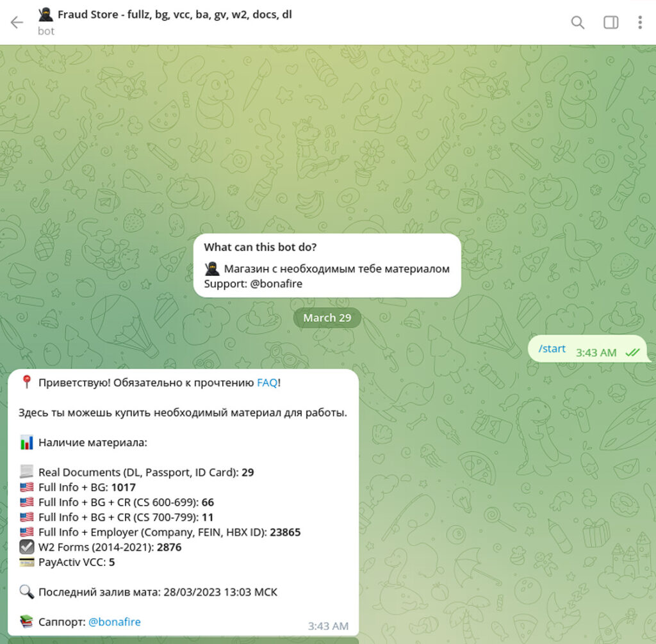Click the bar chart emoji by Наличие материала
This screenshot has height=644, width=656.
[26, 442]
